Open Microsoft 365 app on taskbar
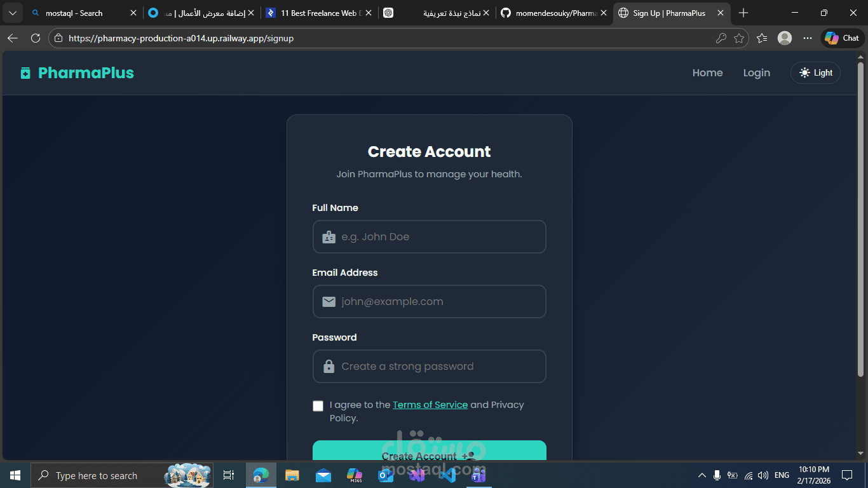This screenshot has width=868, height=488. point(355,475)
